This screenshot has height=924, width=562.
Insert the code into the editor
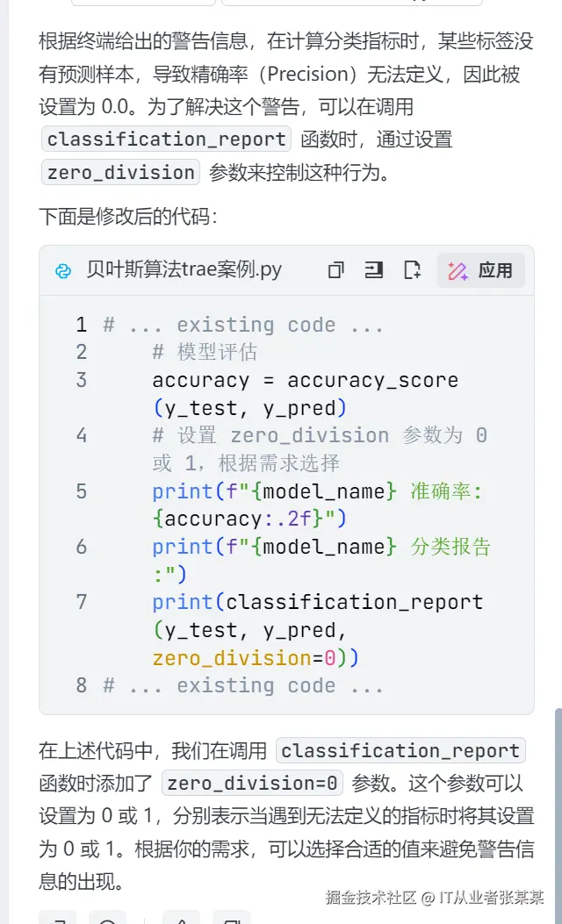pos(373,271)
